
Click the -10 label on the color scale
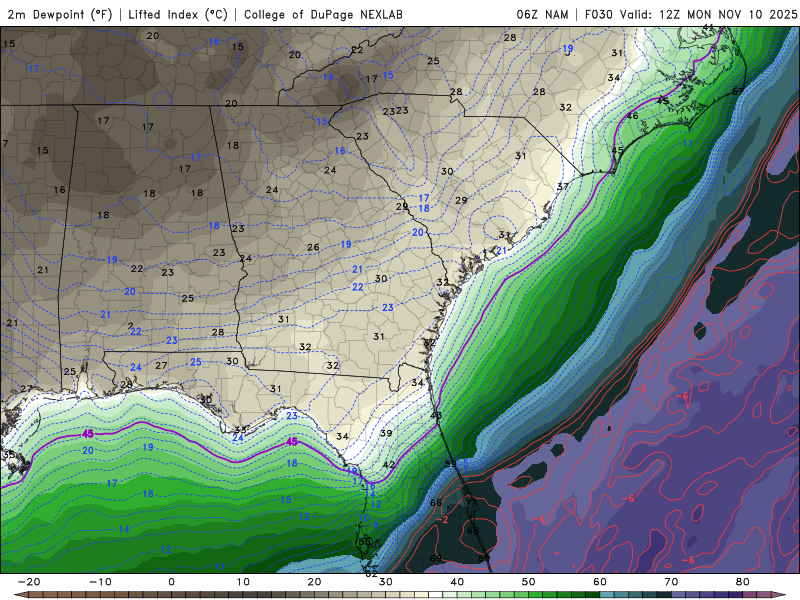pos(100,582)
